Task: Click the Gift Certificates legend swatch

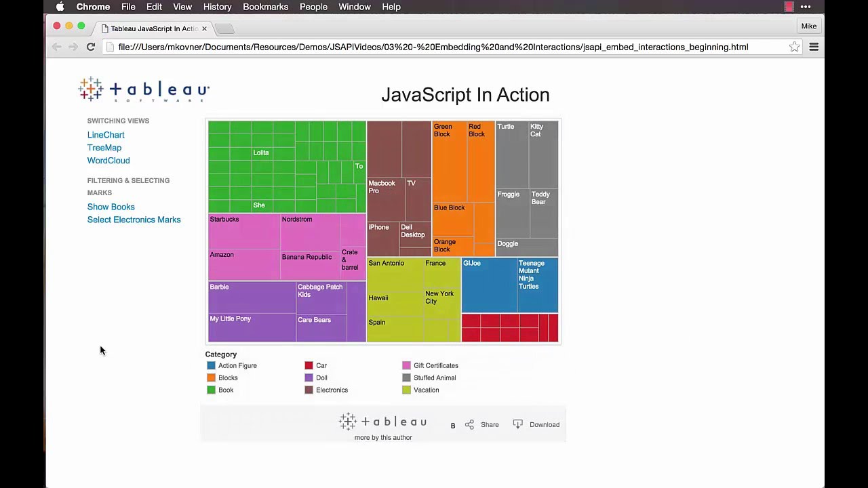Action: click(406, 366)
